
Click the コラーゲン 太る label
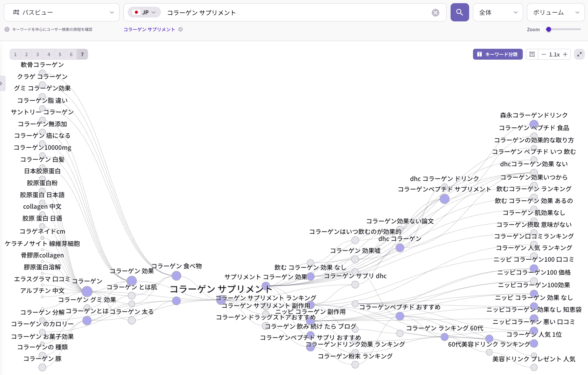131,312
